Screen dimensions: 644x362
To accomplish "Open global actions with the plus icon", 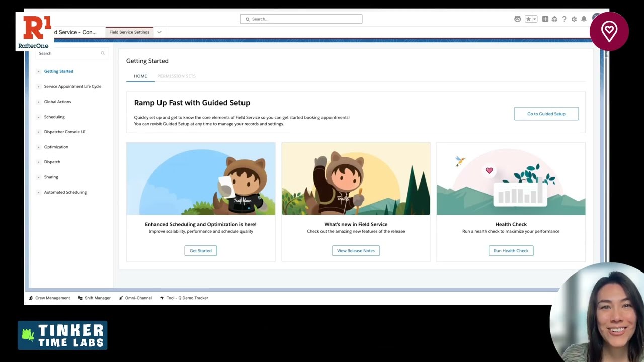I will point(545,19).
